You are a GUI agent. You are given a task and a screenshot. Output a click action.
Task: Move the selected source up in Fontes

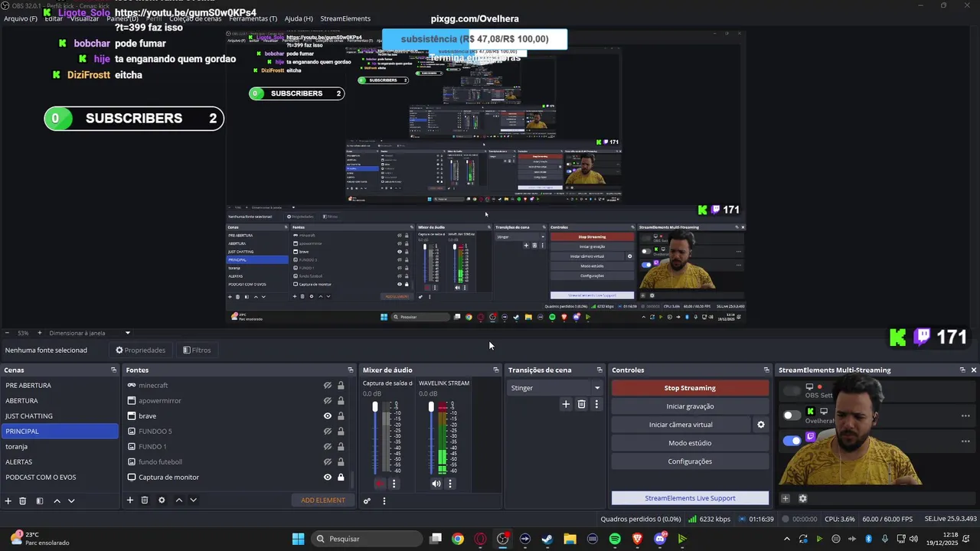pyautogui.click(x=179, y=500)
